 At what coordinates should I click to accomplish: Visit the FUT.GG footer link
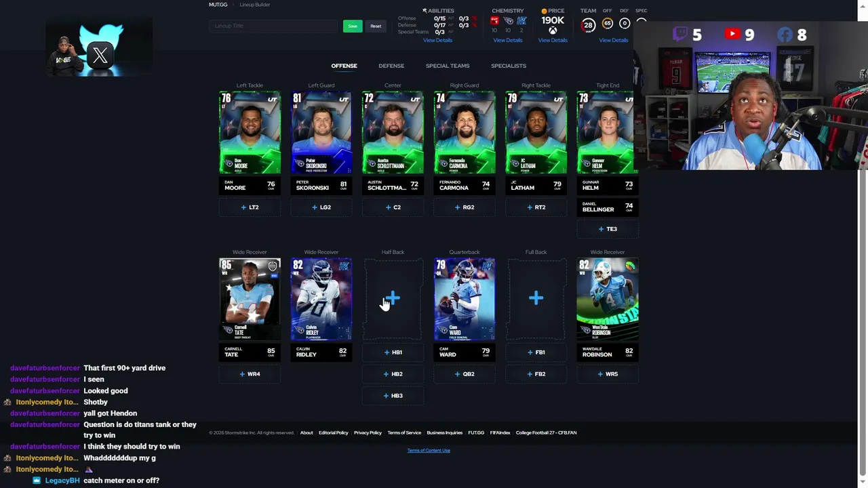[x=476, y=432]
